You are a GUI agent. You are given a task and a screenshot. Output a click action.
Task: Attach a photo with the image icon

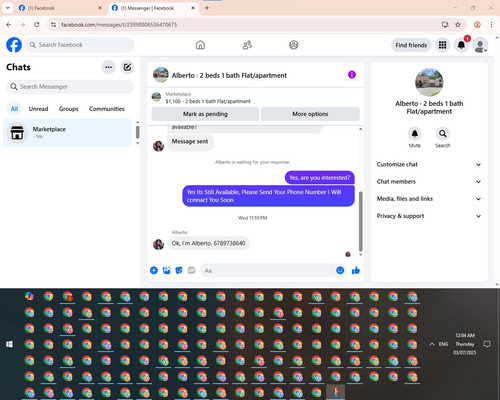(x=166, y=270)
